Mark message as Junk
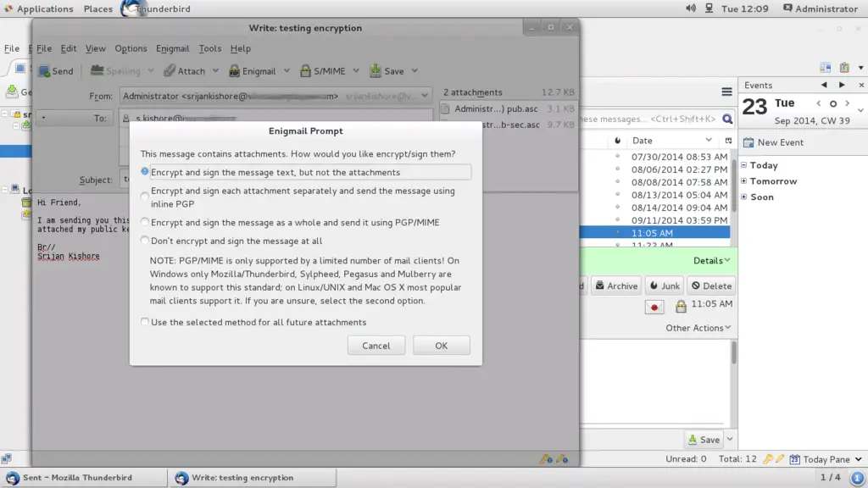 tap(665, 286)
